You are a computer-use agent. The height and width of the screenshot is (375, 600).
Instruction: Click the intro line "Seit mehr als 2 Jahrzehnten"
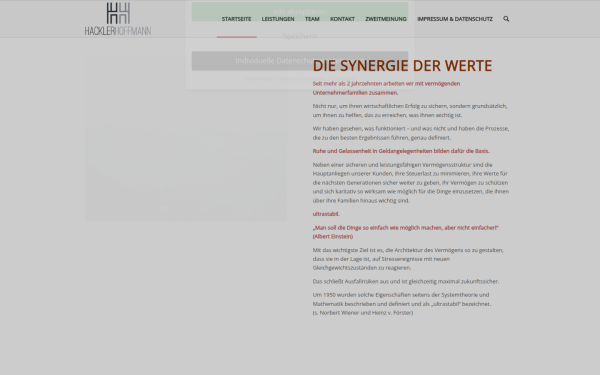(x=386, y=88)
